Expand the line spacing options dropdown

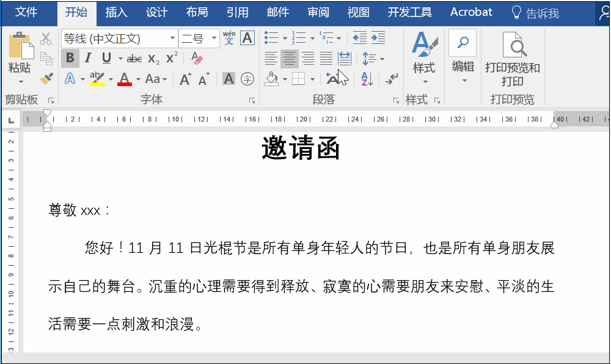[x=381, y=59]
